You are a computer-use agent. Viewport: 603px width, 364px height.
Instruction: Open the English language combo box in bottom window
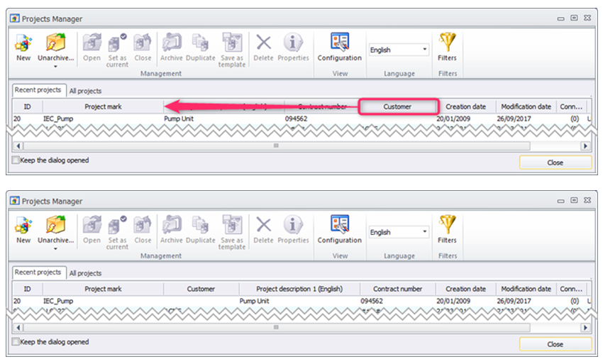pos(399,232)
